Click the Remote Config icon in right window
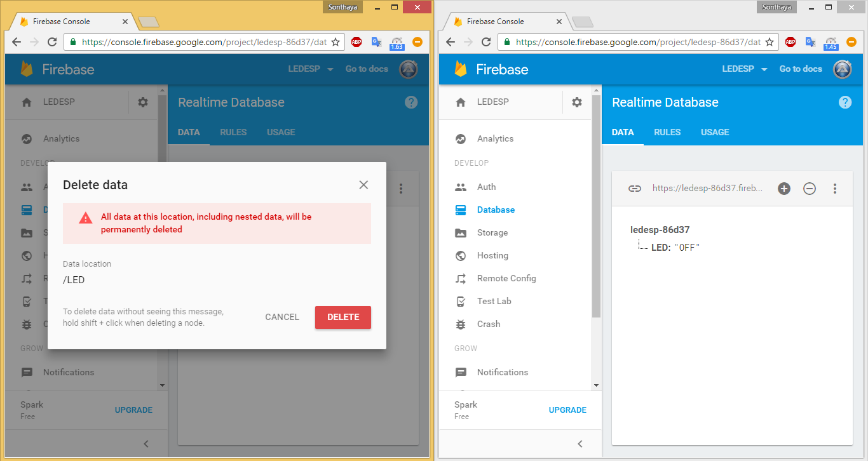The width and height of the screenshot is (868, 461). 461,278
